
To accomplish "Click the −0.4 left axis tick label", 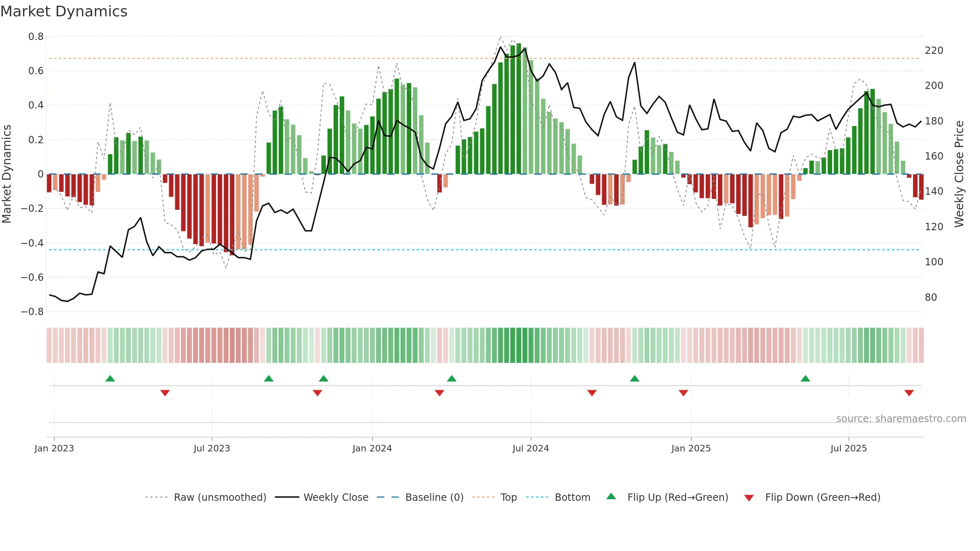I will click(32, 243).
